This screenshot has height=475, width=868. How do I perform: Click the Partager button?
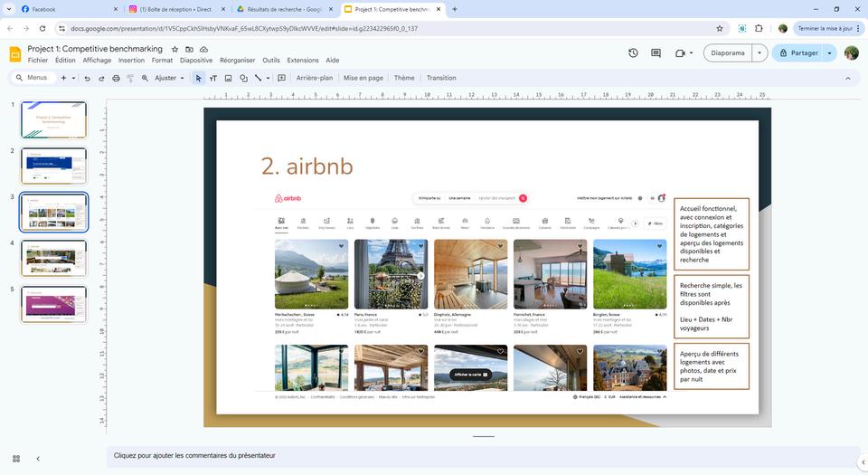pos(798,53)
